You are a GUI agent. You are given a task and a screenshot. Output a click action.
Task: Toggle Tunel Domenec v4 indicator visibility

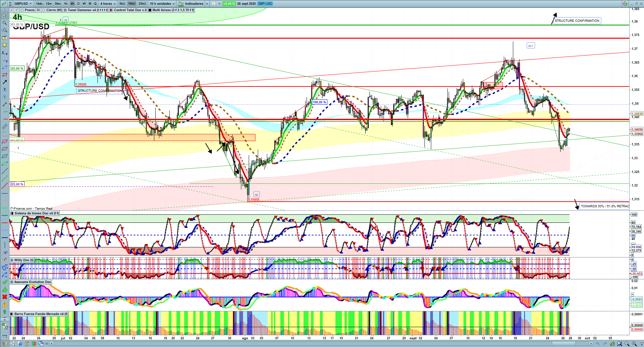(x=65, y=10)
